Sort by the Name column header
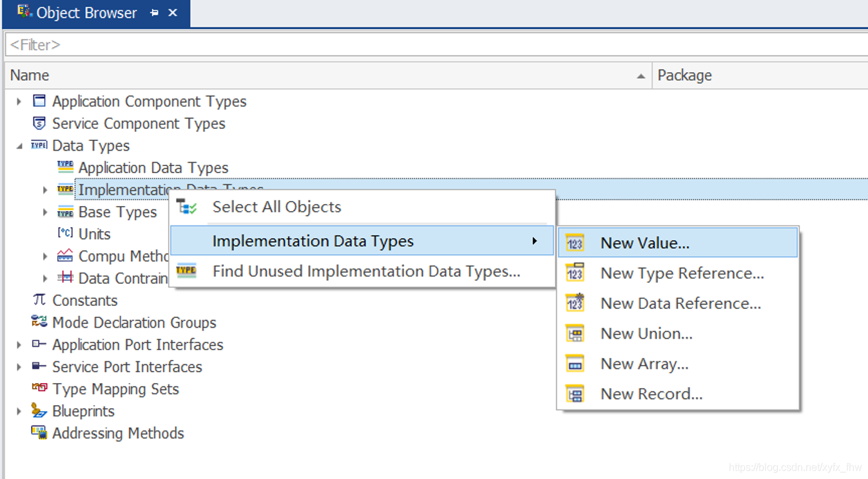The width and height of the screenshot is (868, 479). pyautogui.click(x=328, y=75)
